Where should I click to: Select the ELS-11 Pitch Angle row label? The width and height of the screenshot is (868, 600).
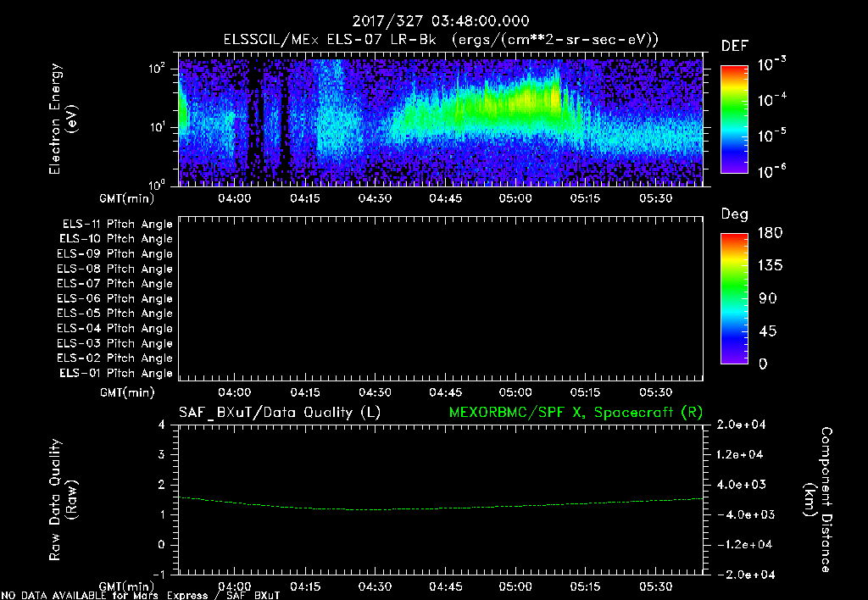click(117, 225)
